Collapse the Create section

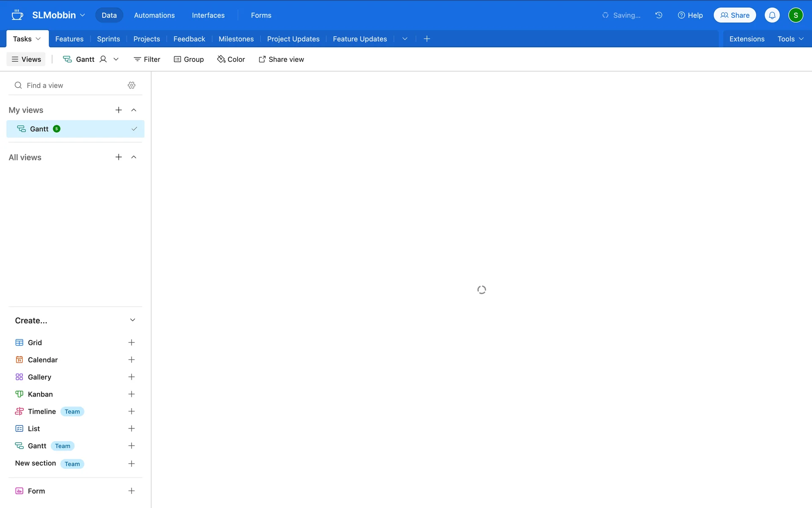coord(132,320)
